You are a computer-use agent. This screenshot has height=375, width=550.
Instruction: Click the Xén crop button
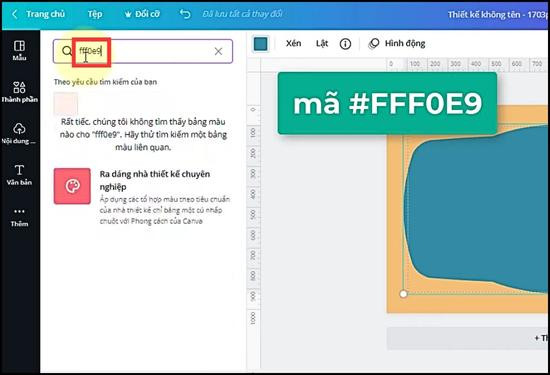point(293,43)
